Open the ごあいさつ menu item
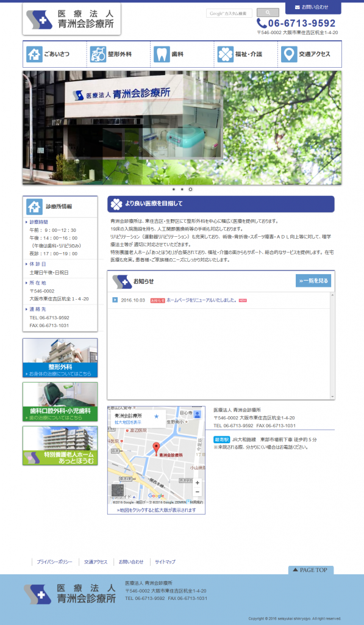Viewport: 364px width, 625px height. 55,54
